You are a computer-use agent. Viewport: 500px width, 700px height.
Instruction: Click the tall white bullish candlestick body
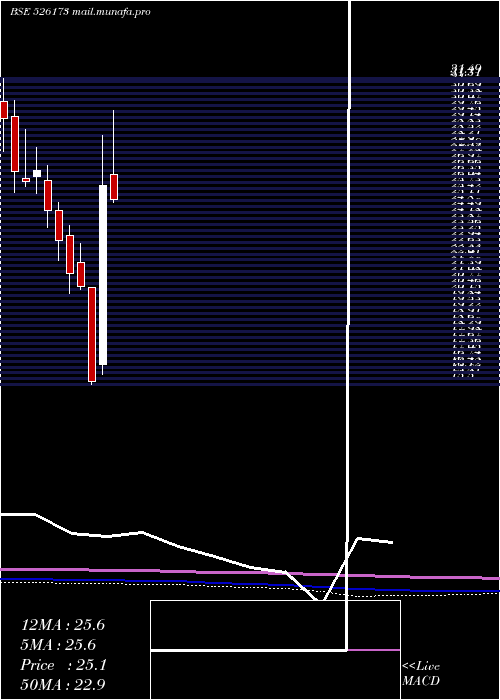(x=103, y=275)
